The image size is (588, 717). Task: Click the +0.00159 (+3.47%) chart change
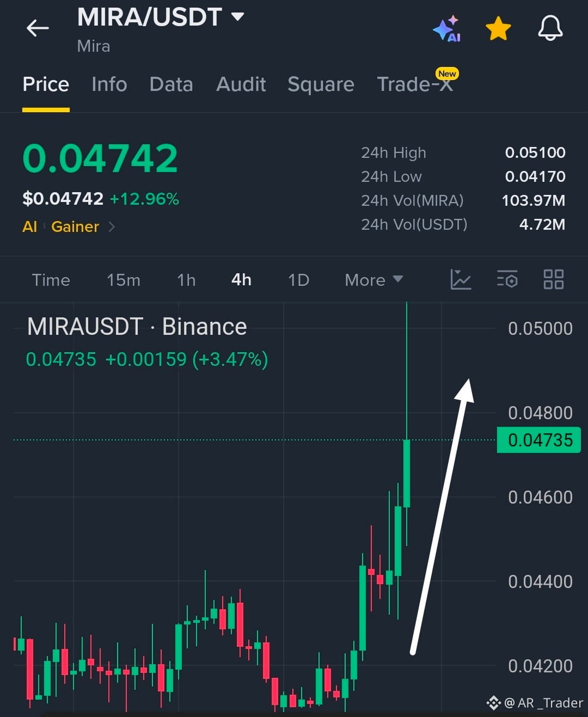[x=186, y=359]
